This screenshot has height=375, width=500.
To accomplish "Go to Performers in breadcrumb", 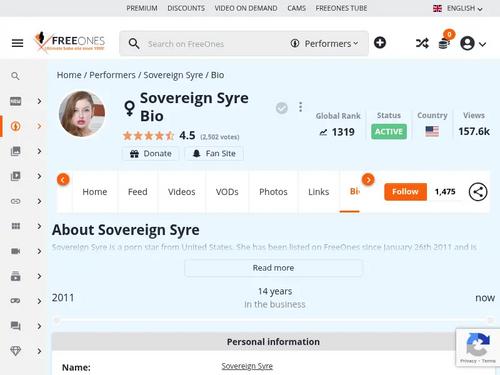I will tap(112, 75).
